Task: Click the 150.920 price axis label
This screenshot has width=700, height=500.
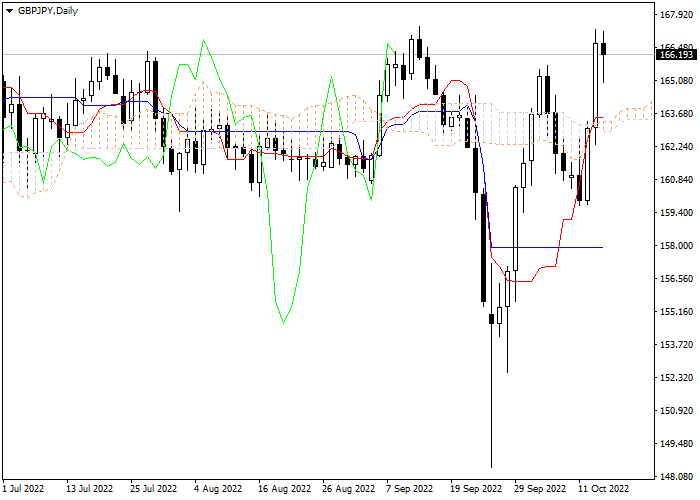Action: (676, 411)
